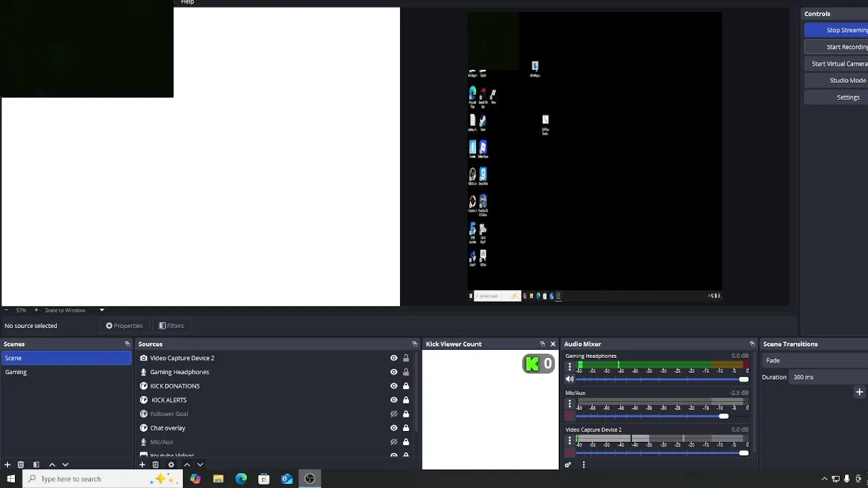Open scene filters icon in Scenes toolbar

pos(36,465)
